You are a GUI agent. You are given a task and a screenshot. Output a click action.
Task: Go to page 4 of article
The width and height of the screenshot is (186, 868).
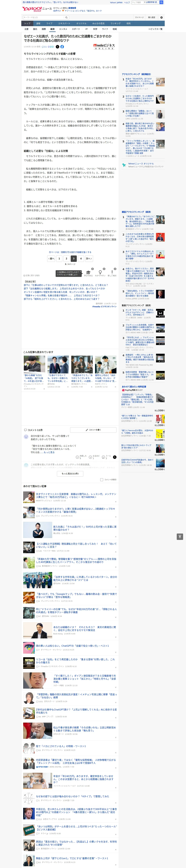pos(81,259)
